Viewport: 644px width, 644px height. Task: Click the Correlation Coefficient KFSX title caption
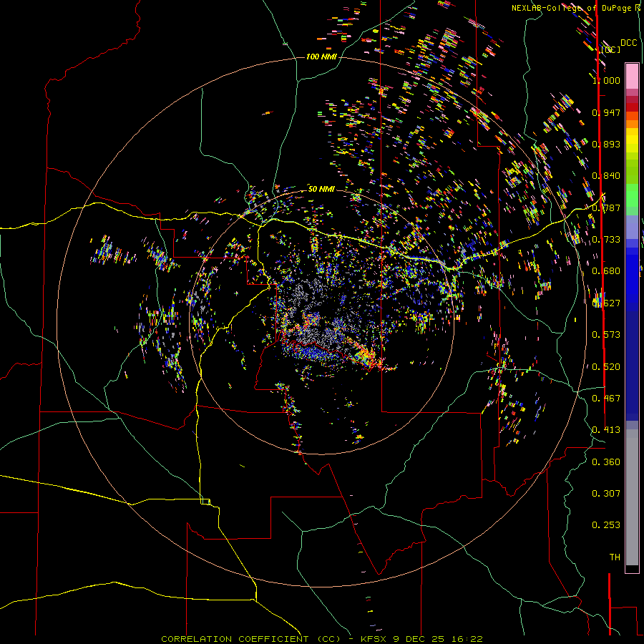tap(321, 639)
